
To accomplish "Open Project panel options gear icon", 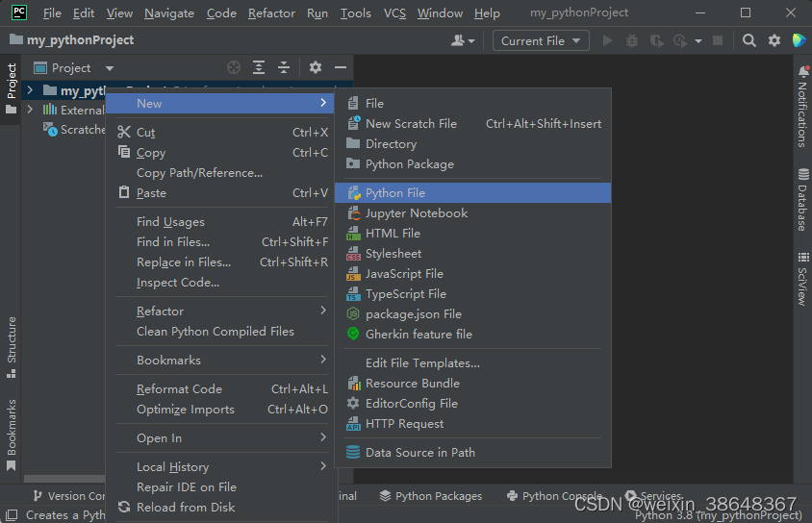I will tap(316, 67).
